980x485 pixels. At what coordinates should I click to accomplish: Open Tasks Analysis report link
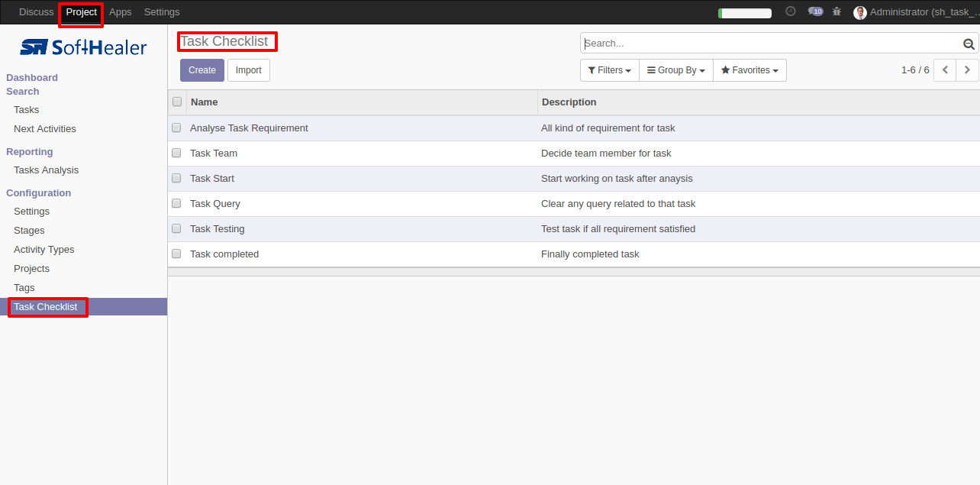[47, 170]
